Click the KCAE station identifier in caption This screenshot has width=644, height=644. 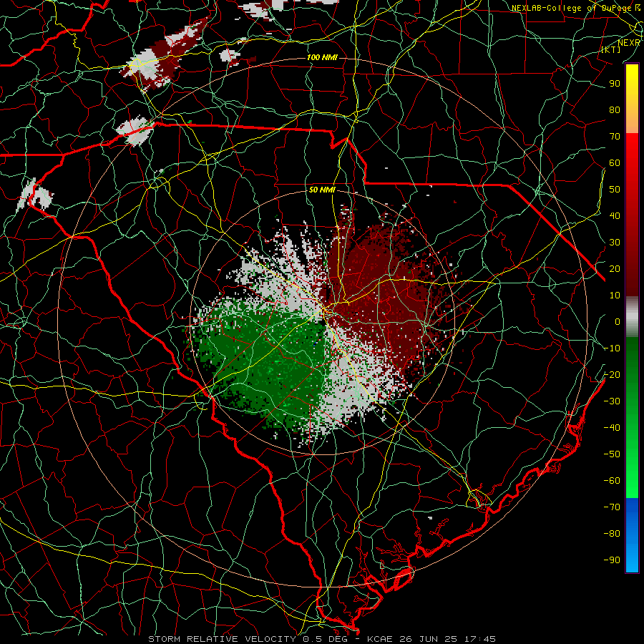(381, 639)
